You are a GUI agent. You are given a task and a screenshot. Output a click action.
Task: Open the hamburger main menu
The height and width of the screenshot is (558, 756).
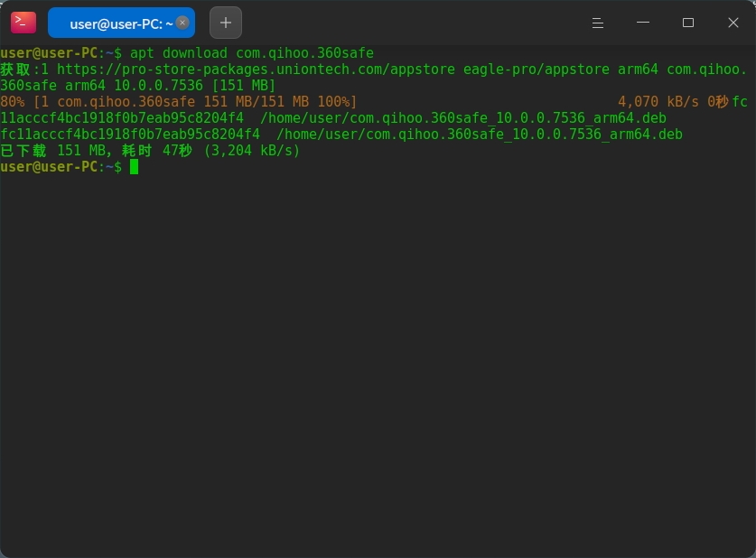click(x=597, y=23)
